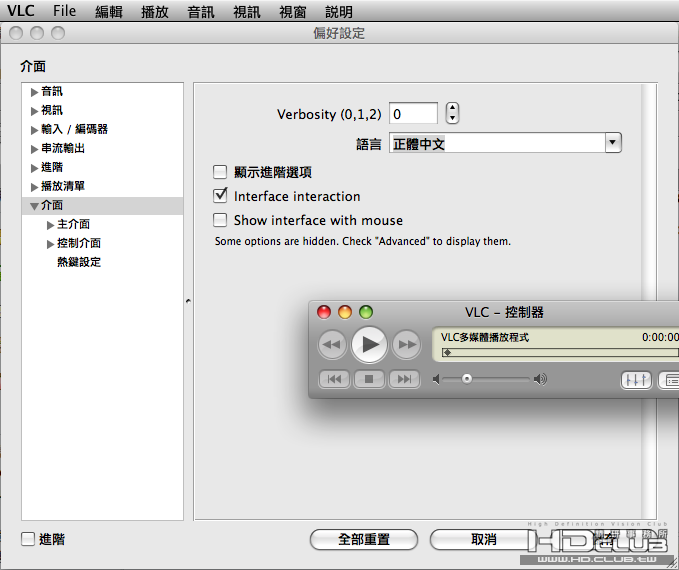Click the preferences pane vertical scrollbar
Image resolution: width=679 pixels, height=570 pixels.
(x=648, y=301)
